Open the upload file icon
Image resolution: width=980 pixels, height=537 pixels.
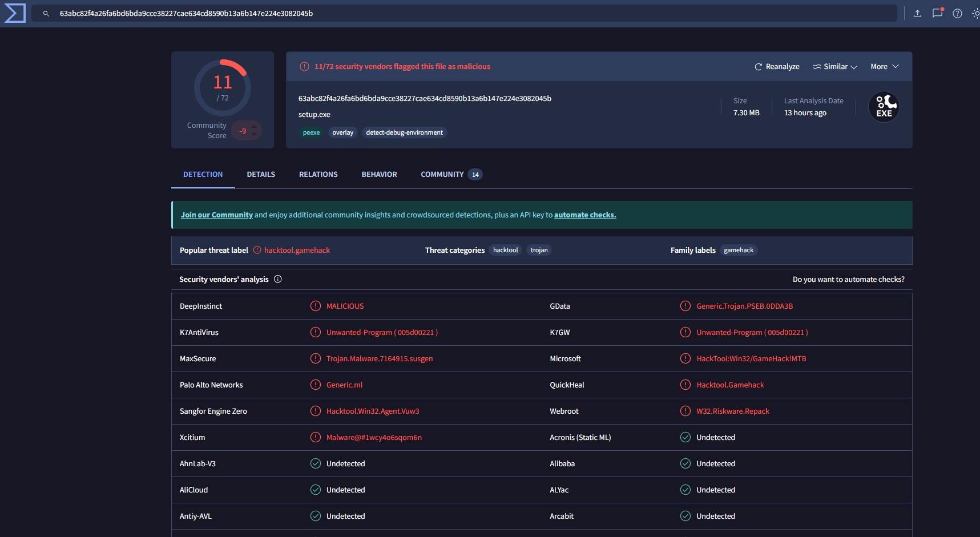click(x=917, y=14)
